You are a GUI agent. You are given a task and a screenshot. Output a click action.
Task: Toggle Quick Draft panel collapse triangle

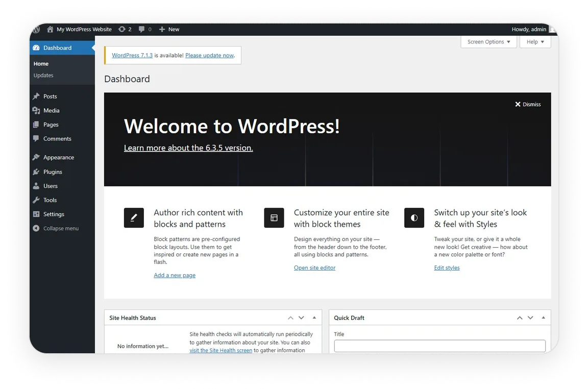tap(544, 318)
